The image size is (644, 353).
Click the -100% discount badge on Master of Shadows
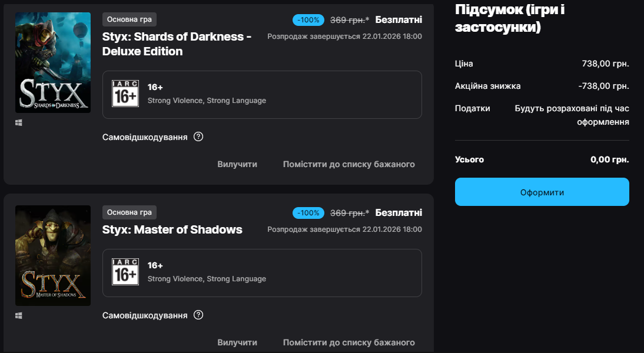(308, 213)
